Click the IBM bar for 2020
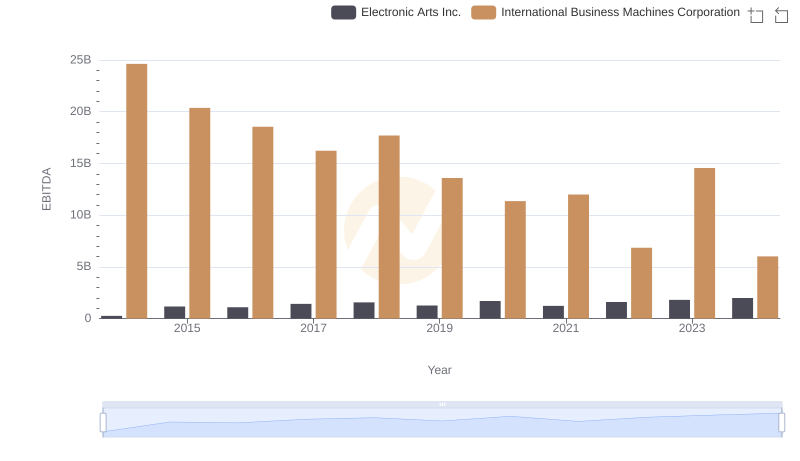Screen dimensions: 800x461 click(x=515, y=260)
